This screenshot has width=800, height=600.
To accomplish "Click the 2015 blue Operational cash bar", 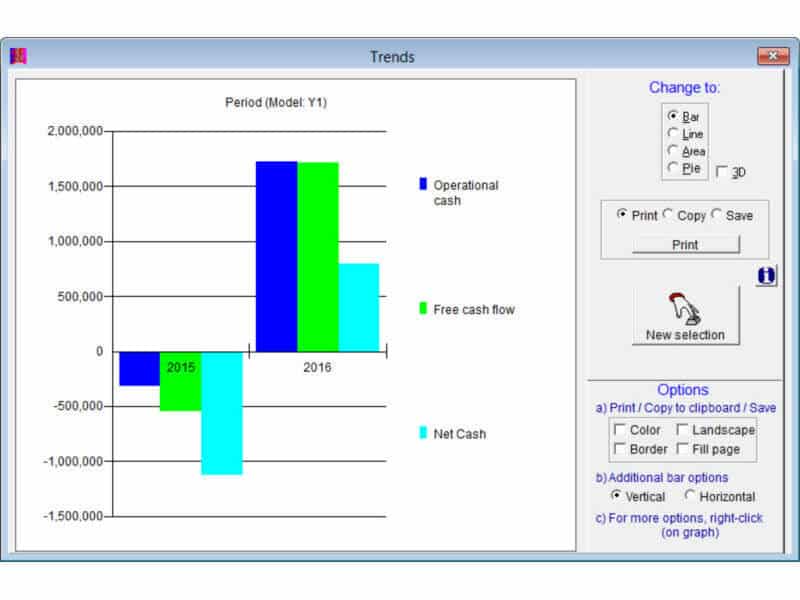I will [x=140, y=368].
